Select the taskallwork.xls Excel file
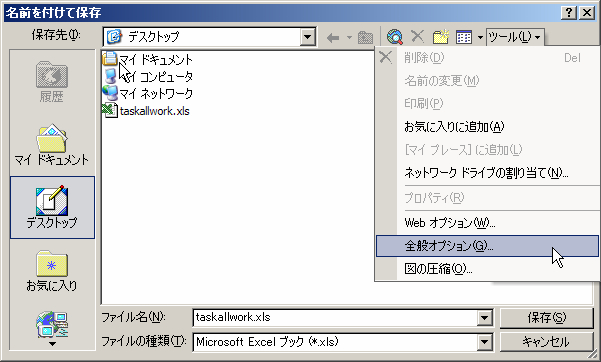This screenshot has width=601, height=362. point(146,111)
